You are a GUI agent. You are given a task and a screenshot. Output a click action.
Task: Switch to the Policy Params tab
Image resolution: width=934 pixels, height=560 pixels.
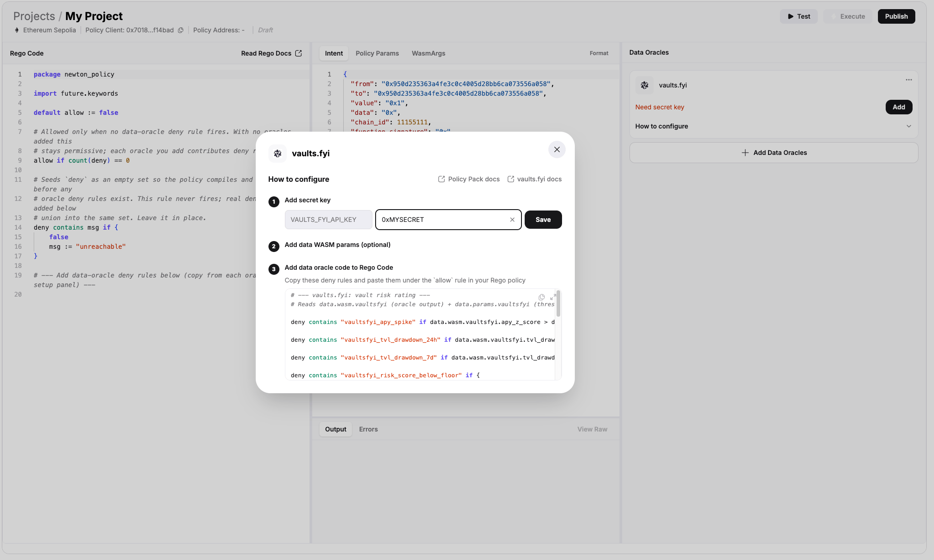pos(377,53)
